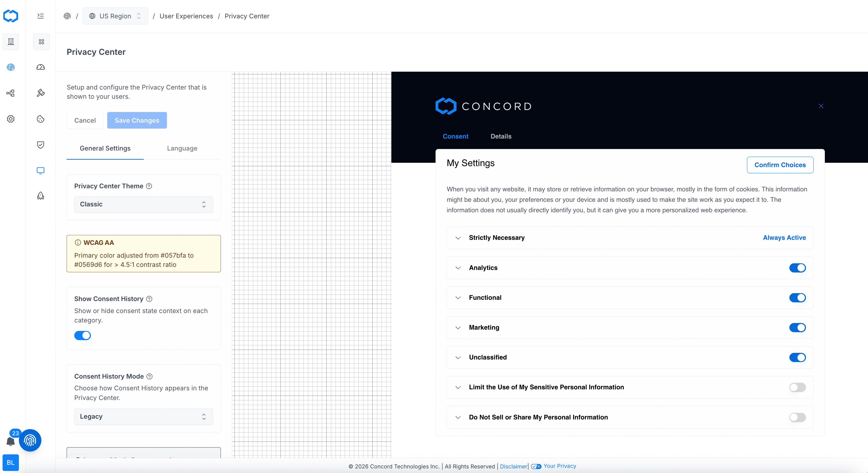The height and width of the screenshot is (473, 868).
Task: Open the dashboard gauge icon
Action: pyautogui.click(x=40, y=67)
